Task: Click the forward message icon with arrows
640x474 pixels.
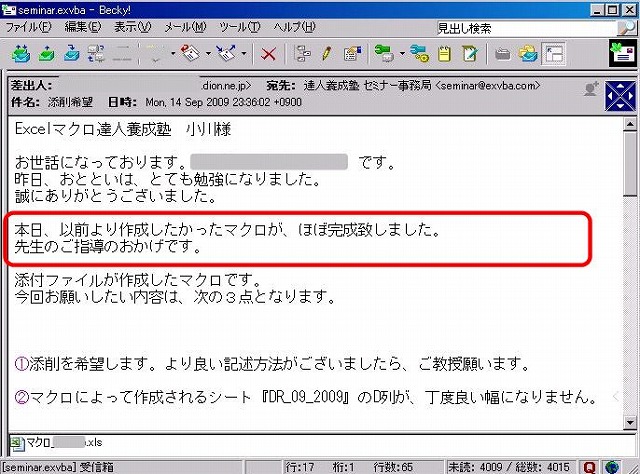Action: pos(226,53)
